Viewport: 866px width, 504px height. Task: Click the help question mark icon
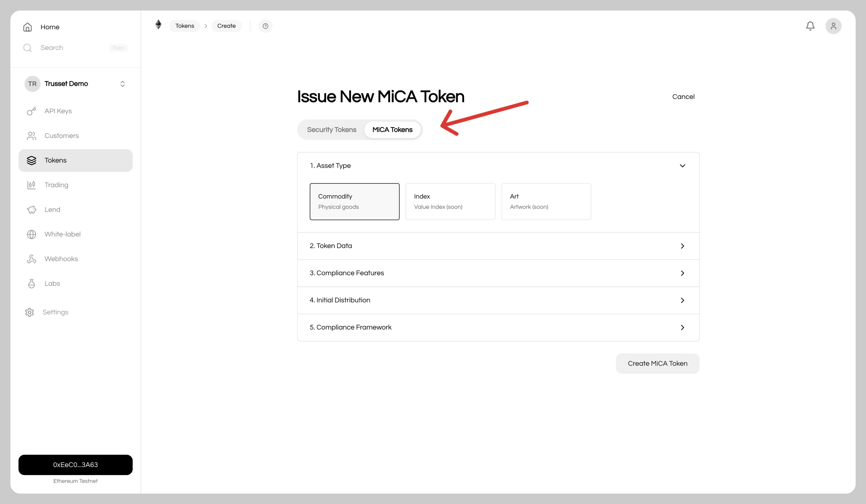pos(265,26)
